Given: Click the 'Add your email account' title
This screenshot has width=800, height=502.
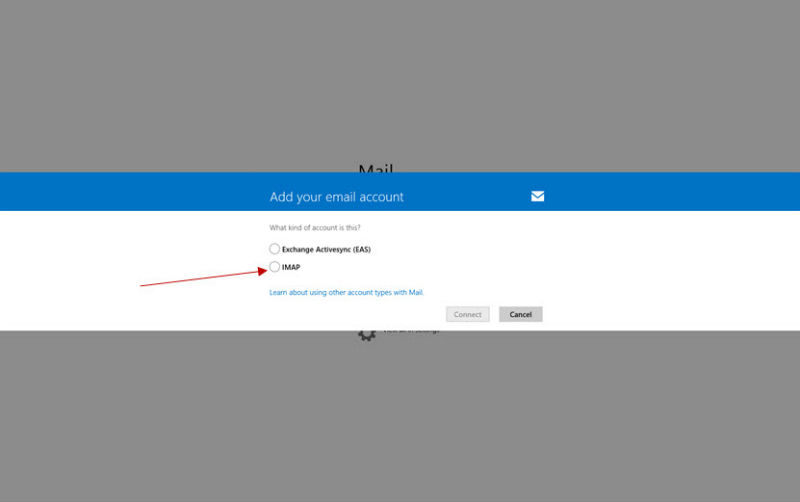Looking at the screenshot, I should coord(336,197).
